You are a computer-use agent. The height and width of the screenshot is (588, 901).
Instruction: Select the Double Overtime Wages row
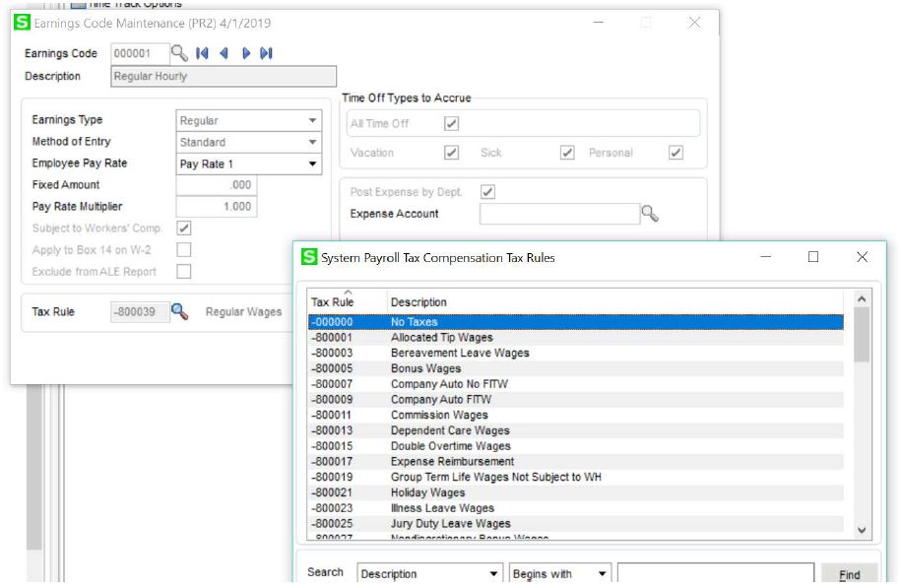coord(576,446)
